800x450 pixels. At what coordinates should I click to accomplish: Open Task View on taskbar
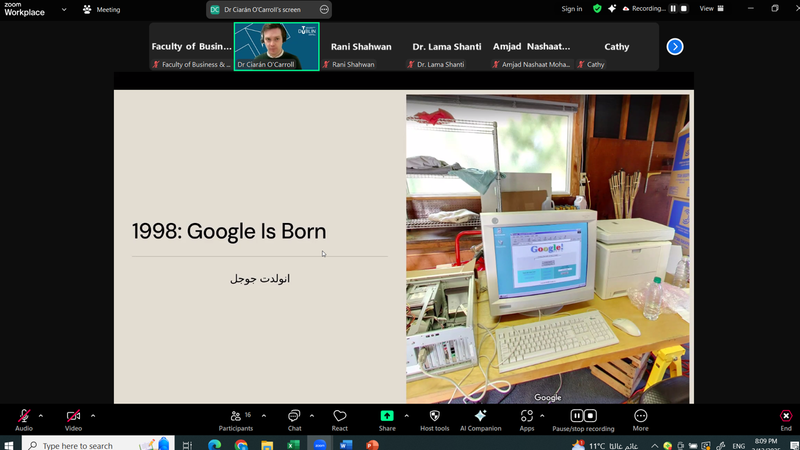[187, 445]
